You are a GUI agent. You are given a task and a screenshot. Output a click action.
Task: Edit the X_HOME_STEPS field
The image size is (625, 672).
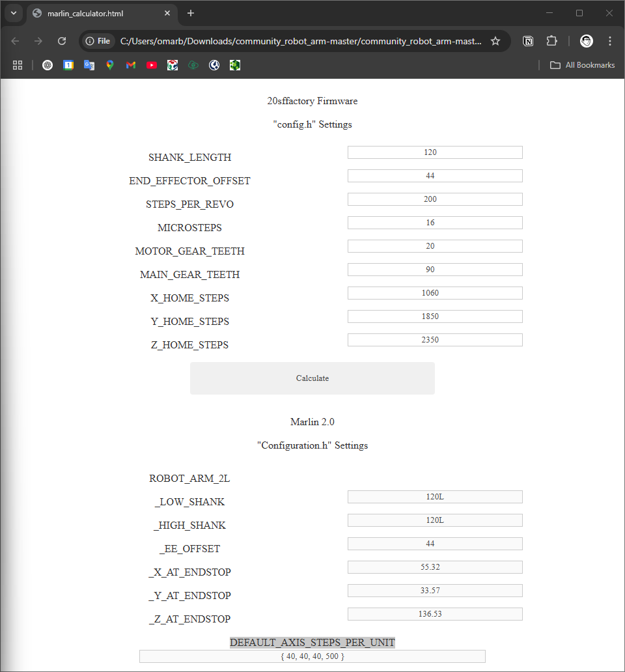click(x=435, y=293)
